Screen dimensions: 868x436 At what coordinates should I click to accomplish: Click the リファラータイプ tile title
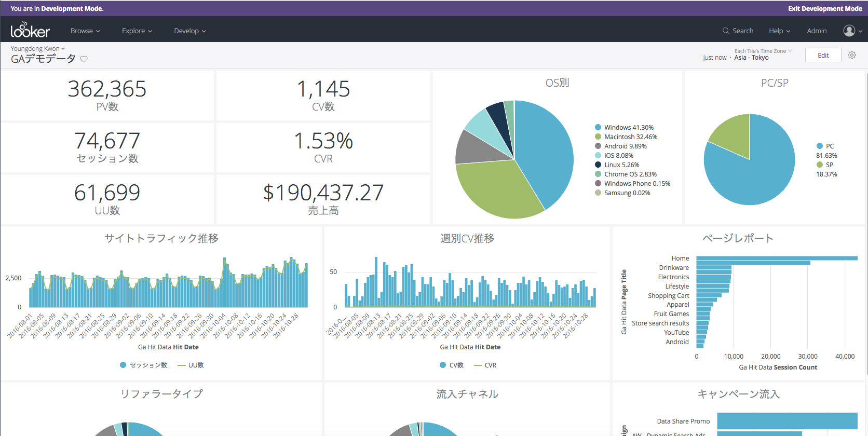pyautogui.click(x=161, y=393)
